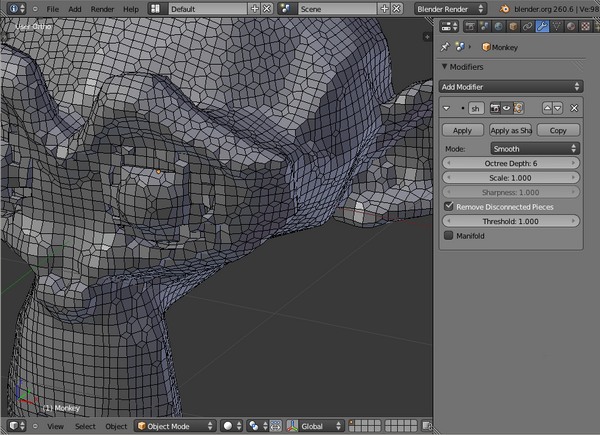Toggle modifier use during render (camera icon)

(495, 108)
